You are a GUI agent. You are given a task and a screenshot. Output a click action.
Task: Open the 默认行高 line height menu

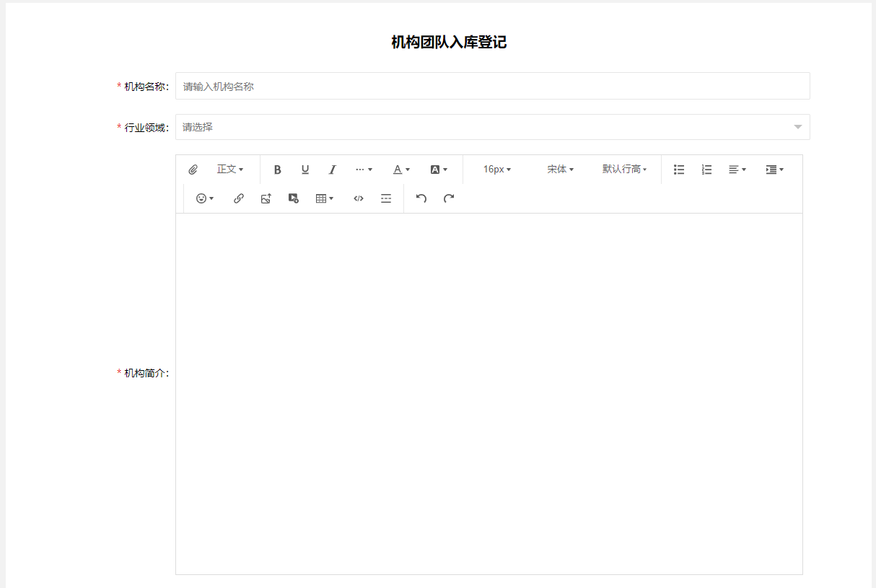624,170
